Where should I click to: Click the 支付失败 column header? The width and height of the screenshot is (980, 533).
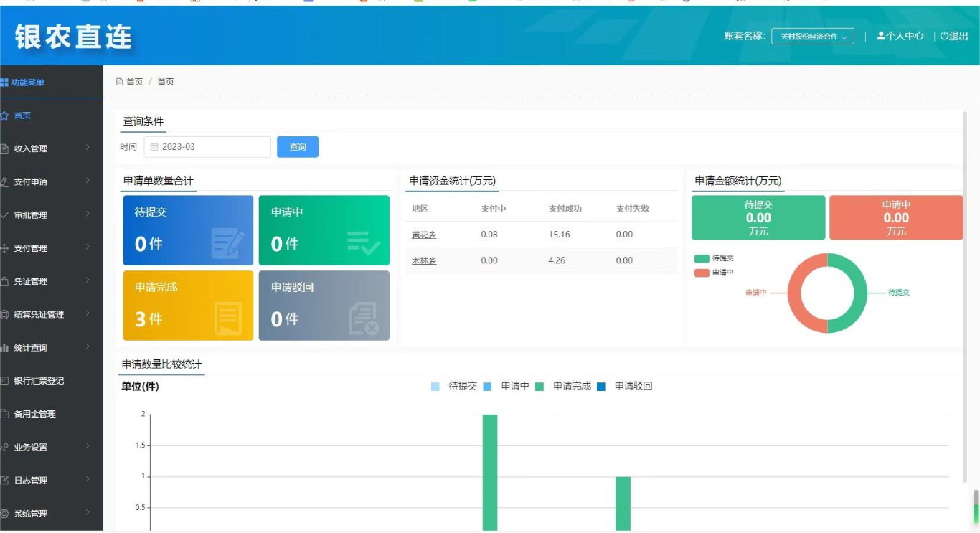pyautogui.click(x=633, y=209)
